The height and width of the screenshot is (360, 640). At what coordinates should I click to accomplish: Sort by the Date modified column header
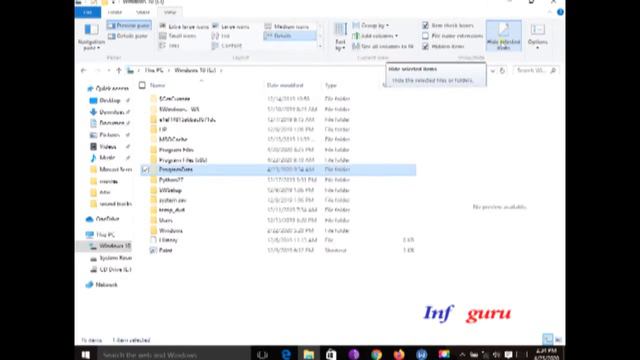(285, 85)
